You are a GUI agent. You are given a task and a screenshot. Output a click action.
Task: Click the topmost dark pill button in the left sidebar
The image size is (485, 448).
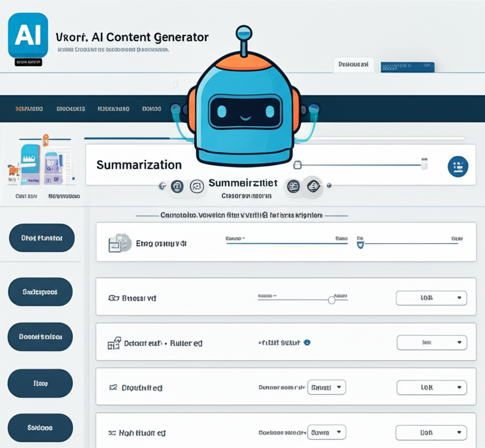click(x=41, y=238)
